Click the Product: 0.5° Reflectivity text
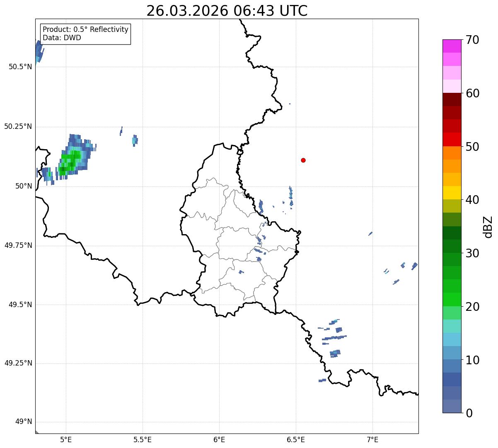The image size is (498, 448). pos(85,30)
